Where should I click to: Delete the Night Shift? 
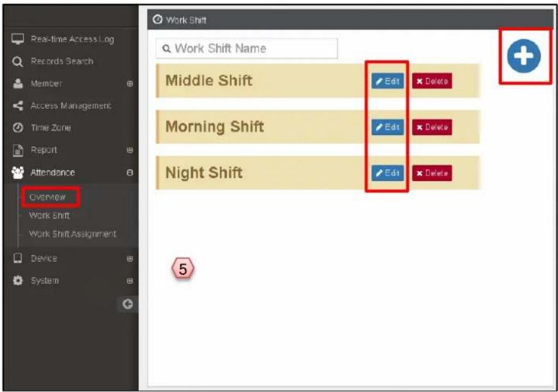pos(432,173)
